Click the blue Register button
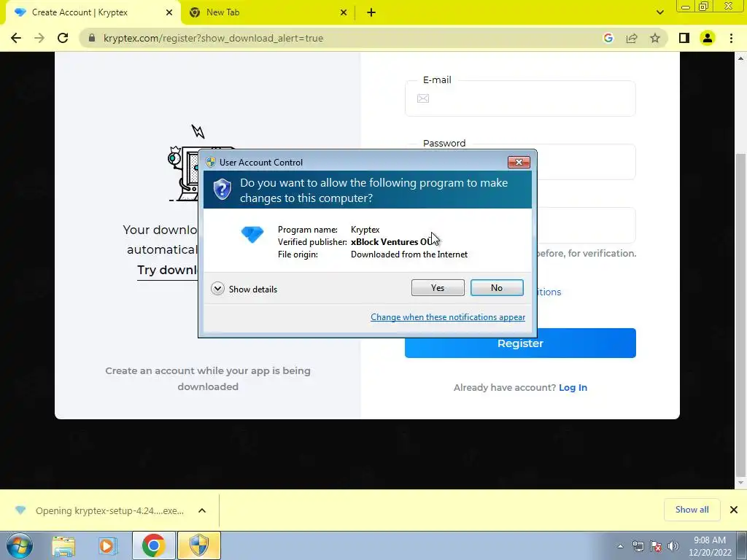Screen dimensions: 747x560 click(520, 343)
